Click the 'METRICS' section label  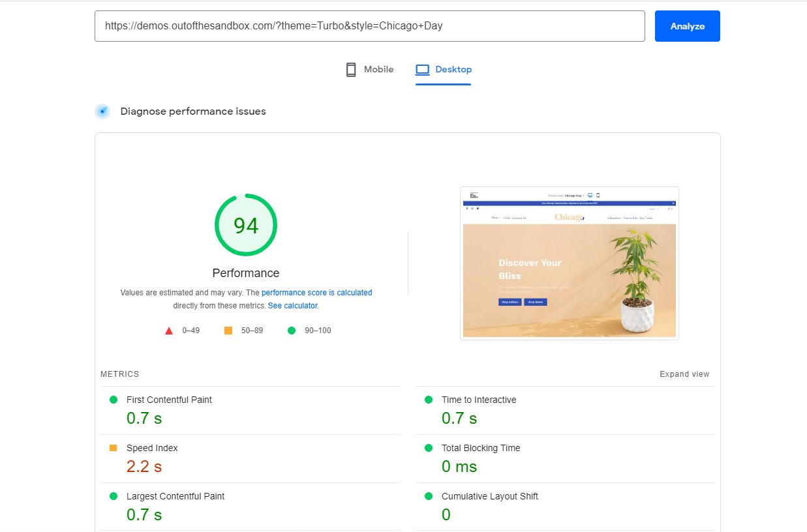click(120, 374)
